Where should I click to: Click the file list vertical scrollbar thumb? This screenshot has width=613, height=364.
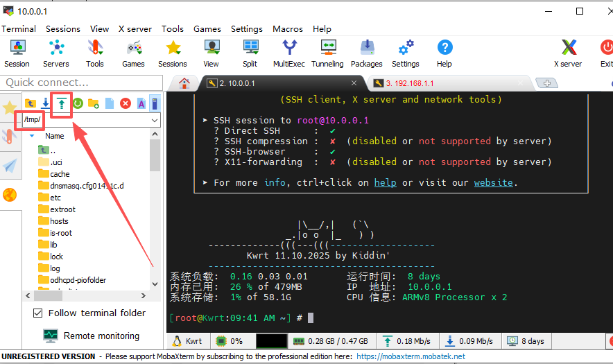pyautogui.click(x=155, y=155)
